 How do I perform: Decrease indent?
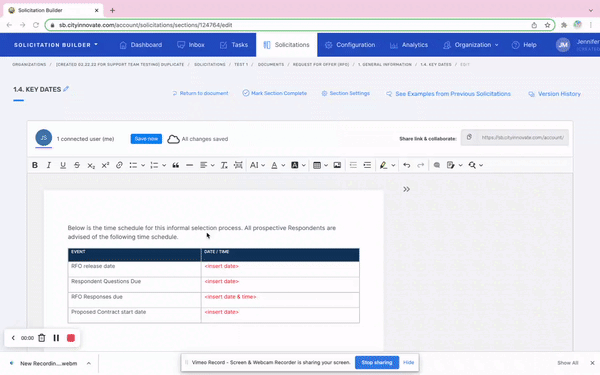[x=353, y=165]
